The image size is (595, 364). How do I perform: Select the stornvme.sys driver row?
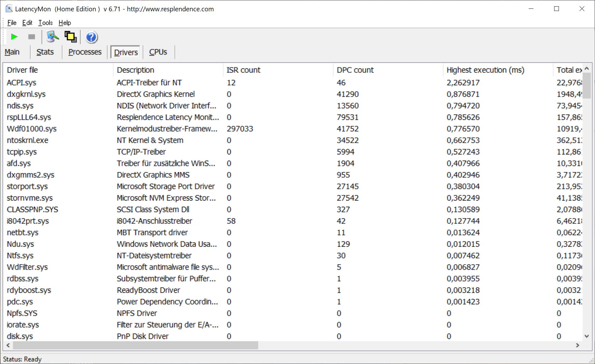tap(293, 198)
